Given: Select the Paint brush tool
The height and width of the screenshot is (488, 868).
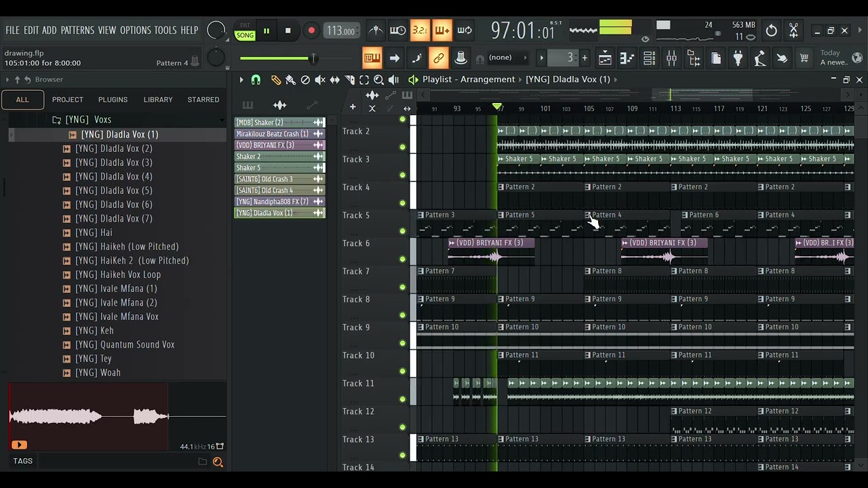Looking at the screenshot, I should [290, 80].
